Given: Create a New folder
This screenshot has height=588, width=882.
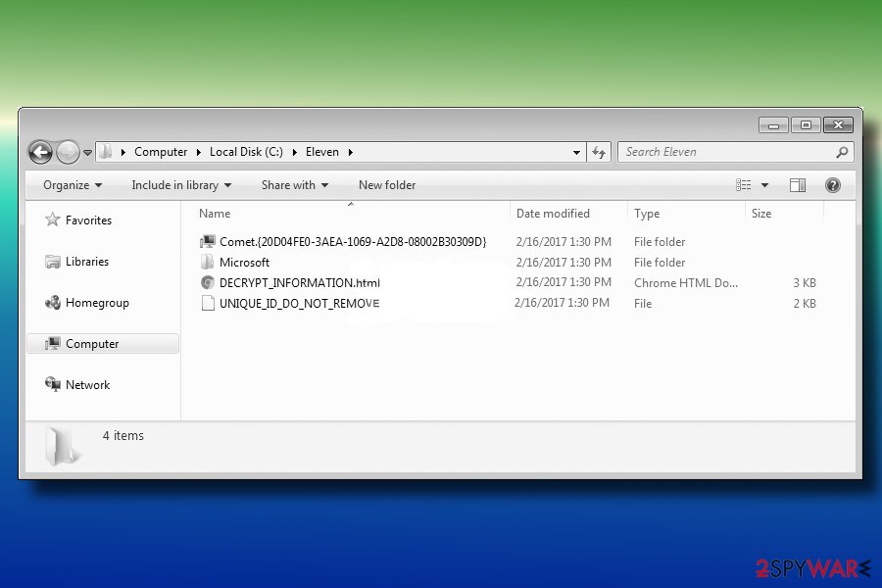Looking at the screenshot, I should (x=387, y=185).
